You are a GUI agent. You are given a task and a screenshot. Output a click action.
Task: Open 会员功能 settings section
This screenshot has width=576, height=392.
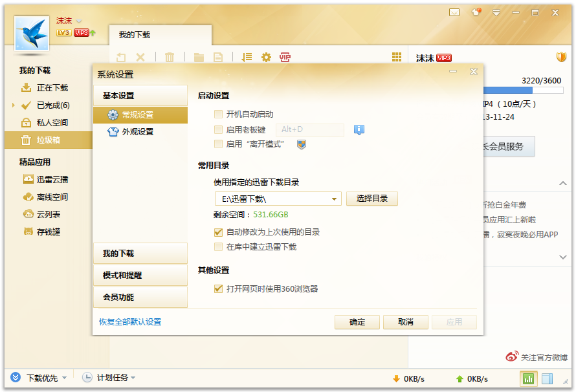tap(140, 298)
